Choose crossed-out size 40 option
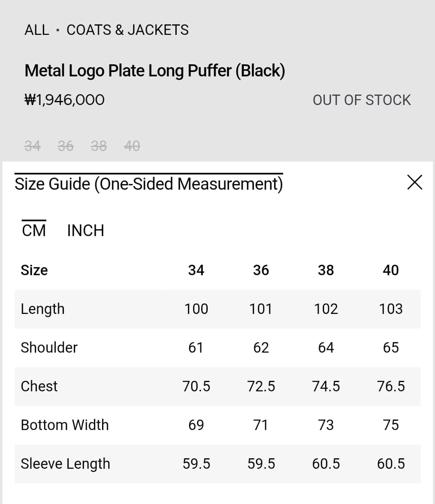The width and height of the screenshot is (435, 504). click(132, 146)
